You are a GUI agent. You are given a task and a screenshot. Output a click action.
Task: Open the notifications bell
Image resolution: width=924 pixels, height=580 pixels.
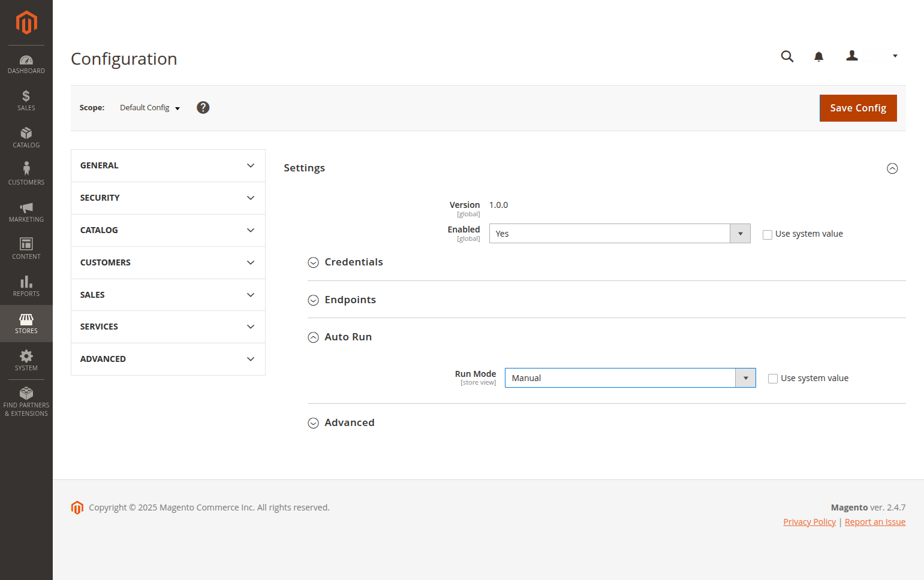click(x=818, y=56)
